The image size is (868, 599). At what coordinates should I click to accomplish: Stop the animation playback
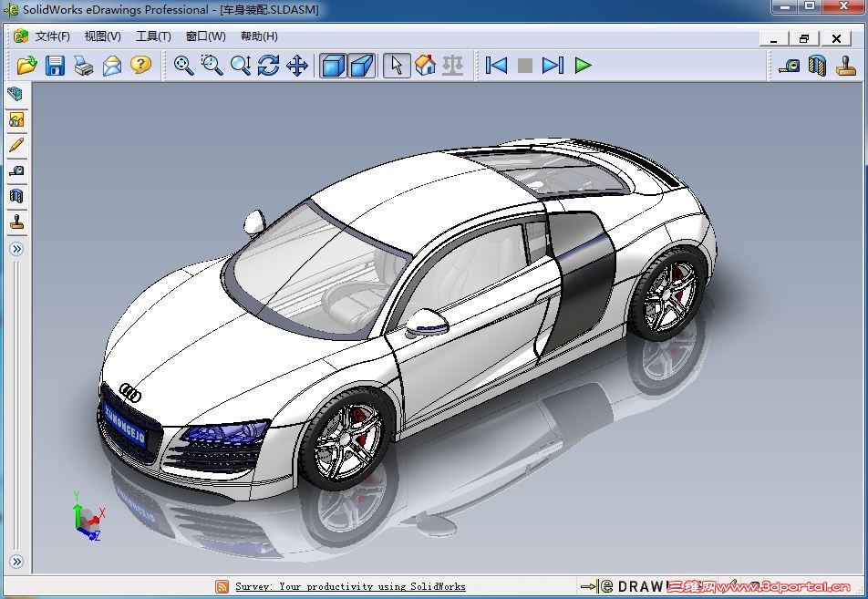(525, 66)
